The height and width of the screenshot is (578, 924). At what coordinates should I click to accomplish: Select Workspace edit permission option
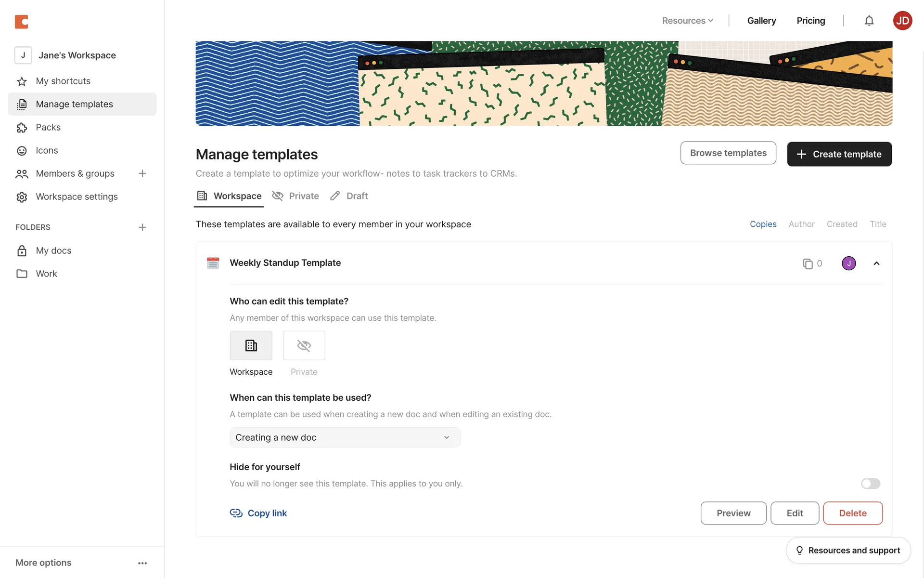point(251,345)
